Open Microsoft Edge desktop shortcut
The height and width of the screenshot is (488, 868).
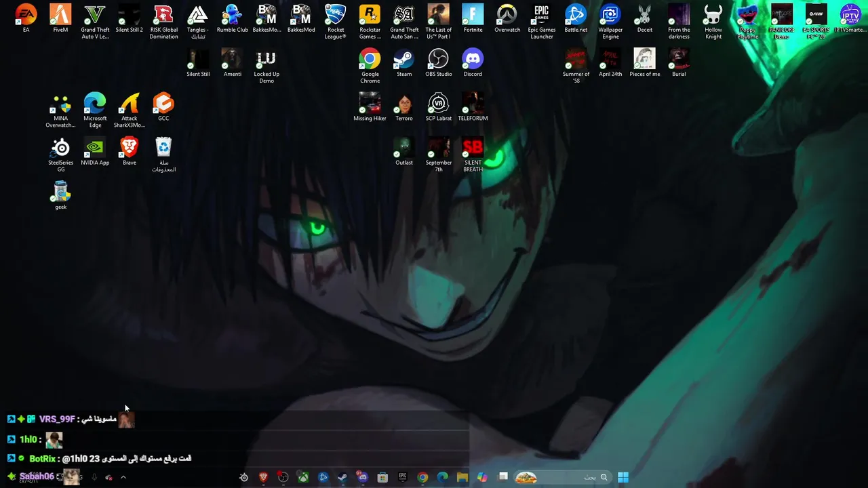[x=95, y=110]
